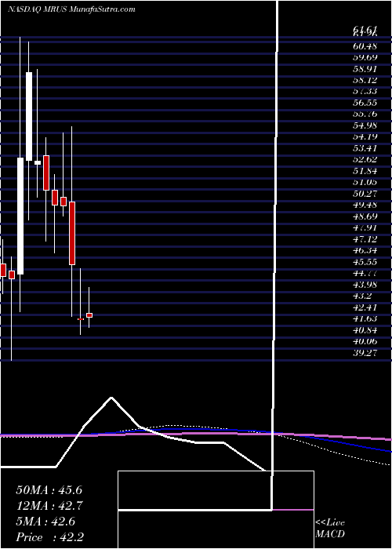Click the 43.2 price axis label

[362, 296]
